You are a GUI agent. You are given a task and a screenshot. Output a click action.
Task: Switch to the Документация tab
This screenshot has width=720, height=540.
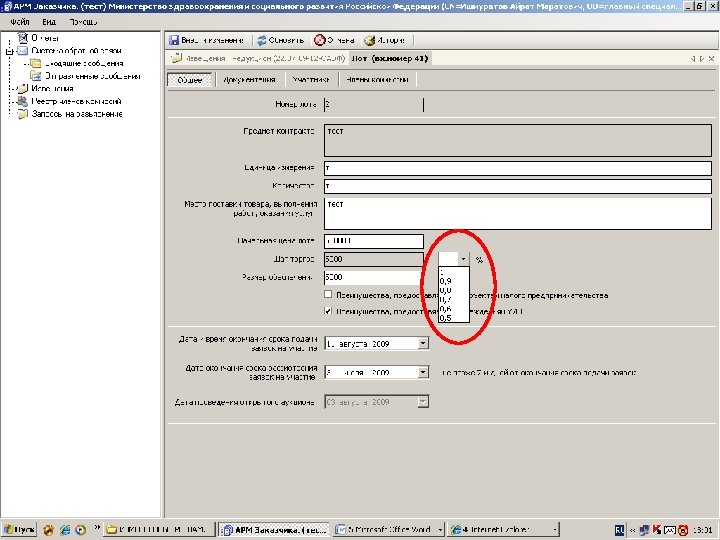point(249,80)
